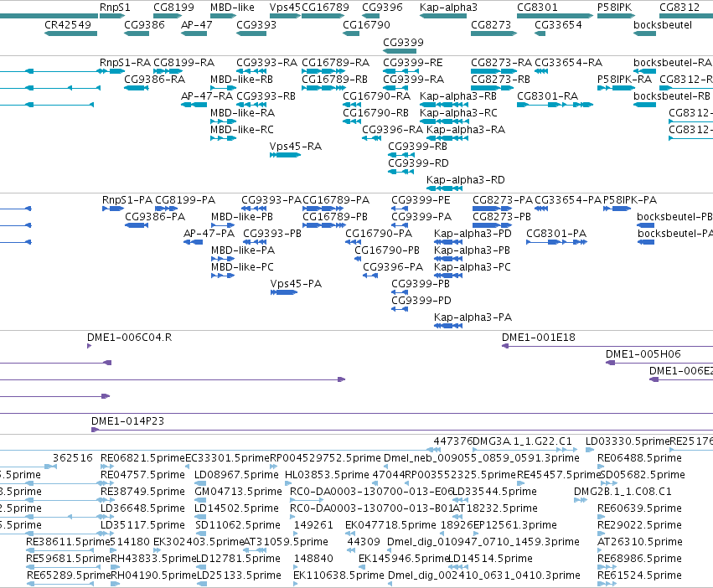Click the CG16790 gene label
Screen dimensions: 713x588
tap(366, 24)
